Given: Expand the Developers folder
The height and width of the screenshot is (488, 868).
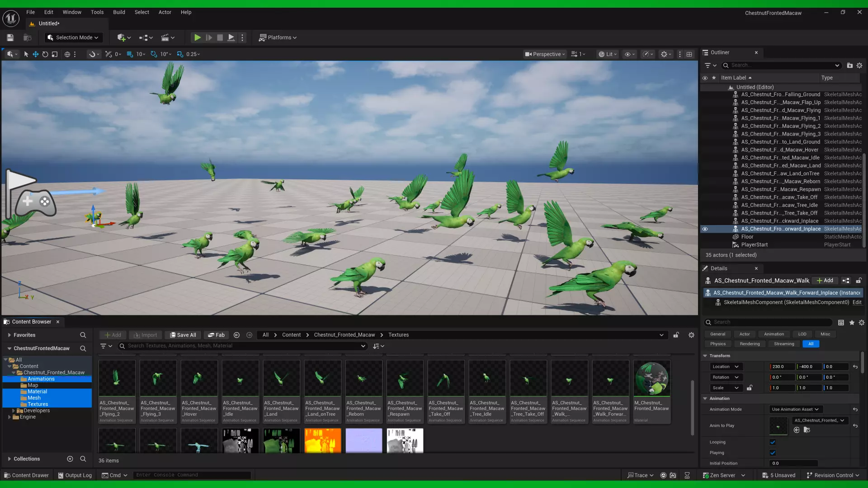Looking at the screenshot, I should click(x=14, y=411).
